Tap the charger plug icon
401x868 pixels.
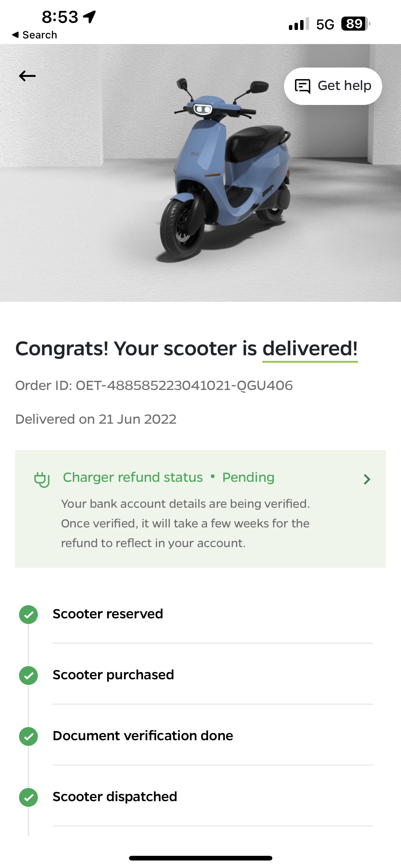click(42, 480)
